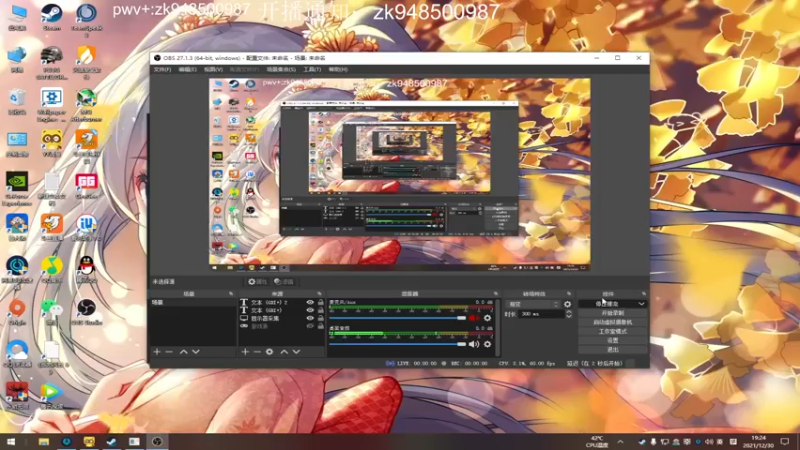This screenshot has height=450, width=800.
Task: Open WeChat desktop shortcut
Action: (x=52, y=312)
